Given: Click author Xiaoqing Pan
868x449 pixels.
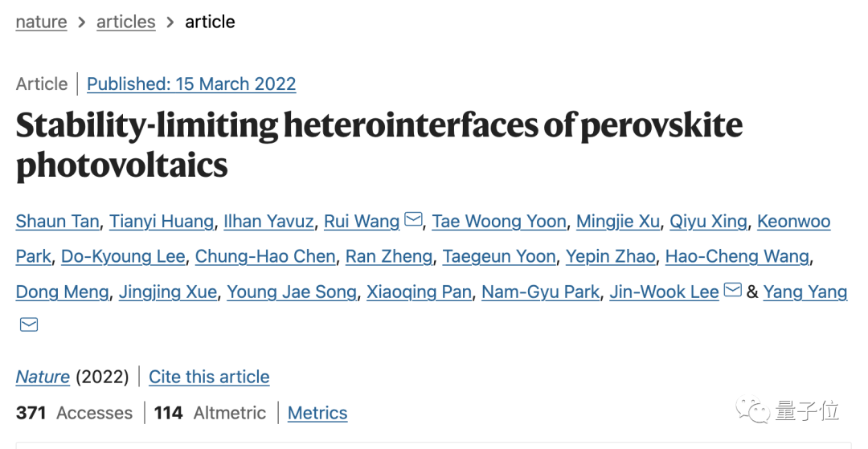Looking at the screenshot, I should coord(419,292).
